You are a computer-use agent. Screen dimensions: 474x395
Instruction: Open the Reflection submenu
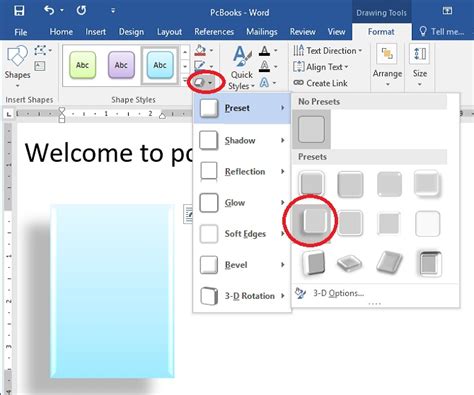point(242,171)
